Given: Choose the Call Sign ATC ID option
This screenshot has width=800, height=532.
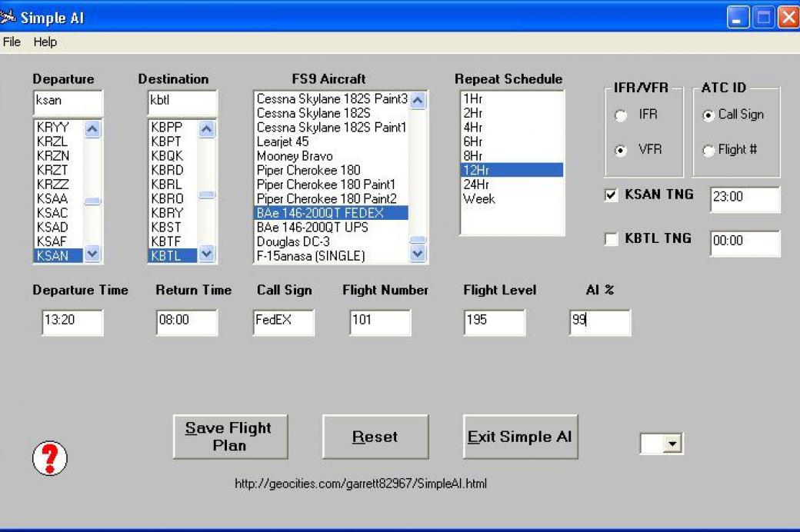Looking at the screenshot, I should (x=708, y=116).
